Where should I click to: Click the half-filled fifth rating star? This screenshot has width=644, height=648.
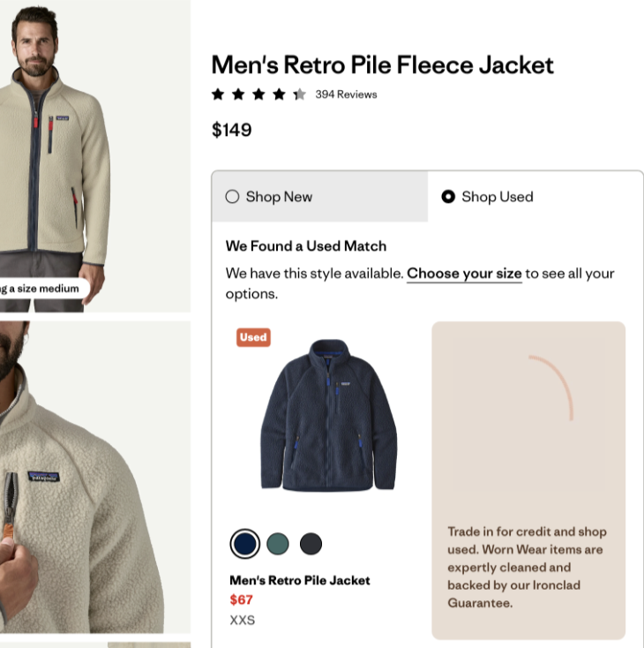[x=300, y=94]
